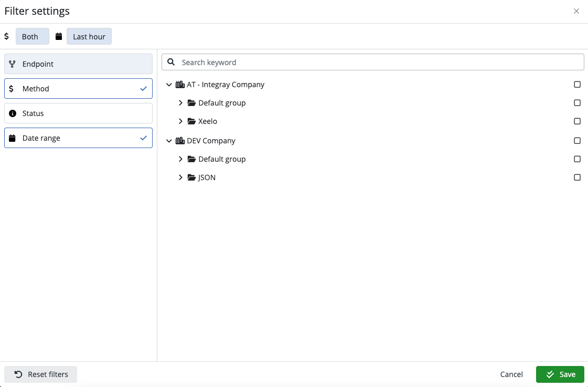Click the calendar icon beside Date range
The height and width of the screenshot is (387, 588).
[12, 138]
